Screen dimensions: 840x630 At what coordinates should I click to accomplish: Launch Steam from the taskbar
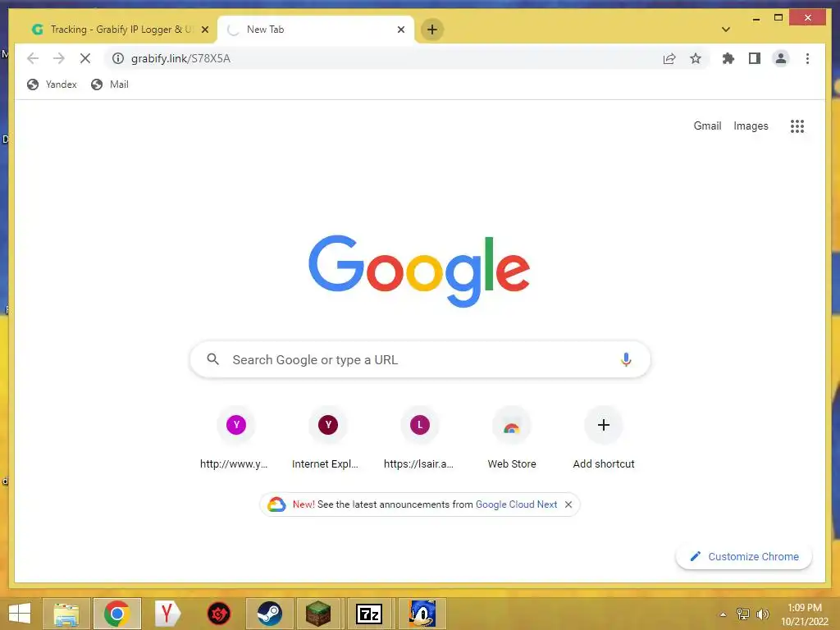[269, 614]
